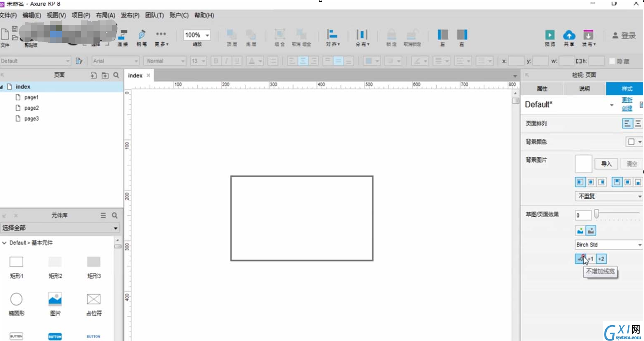Close the index canvas tab

point(148,75)
